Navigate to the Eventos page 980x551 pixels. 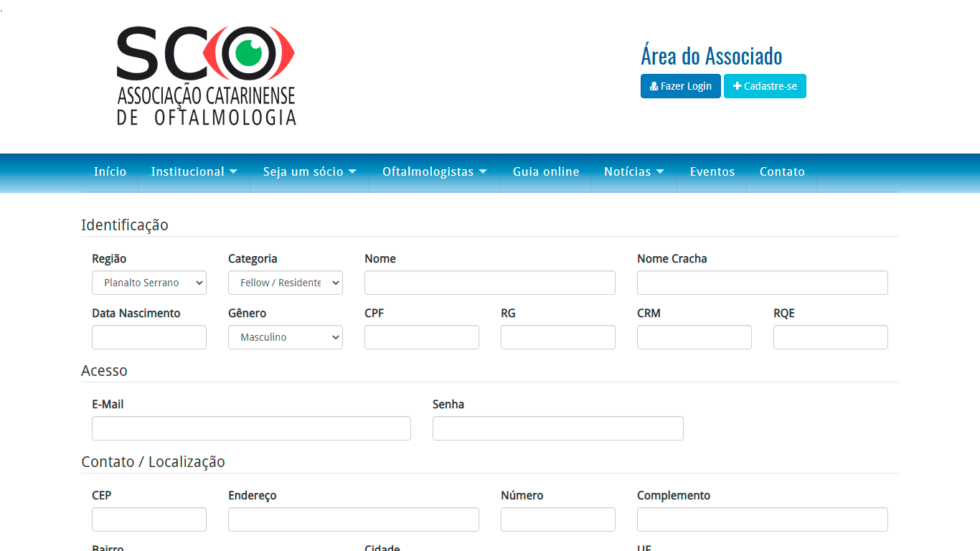(712, 172)
